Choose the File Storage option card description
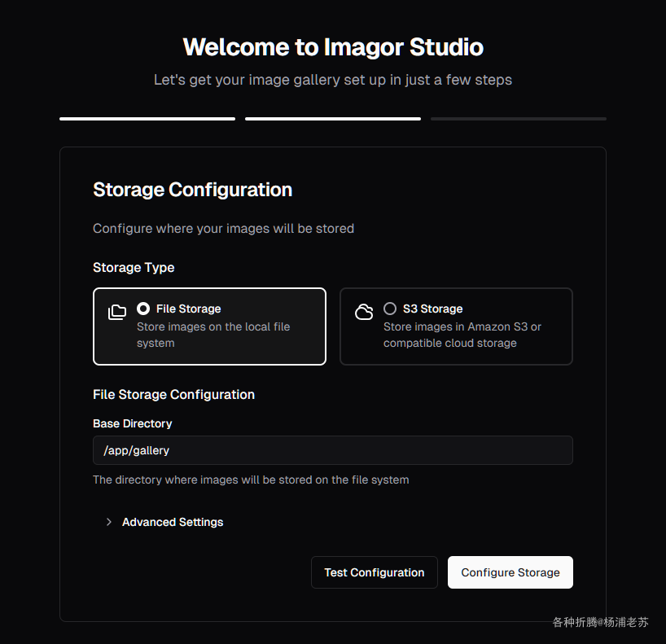Viewport: 666px width, 644px height. coord(213,335)
